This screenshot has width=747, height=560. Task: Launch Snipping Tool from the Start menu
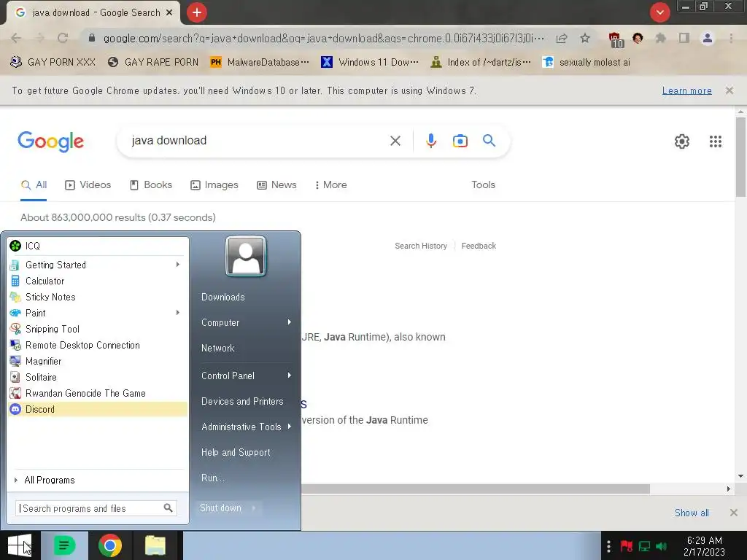point(98,329)
